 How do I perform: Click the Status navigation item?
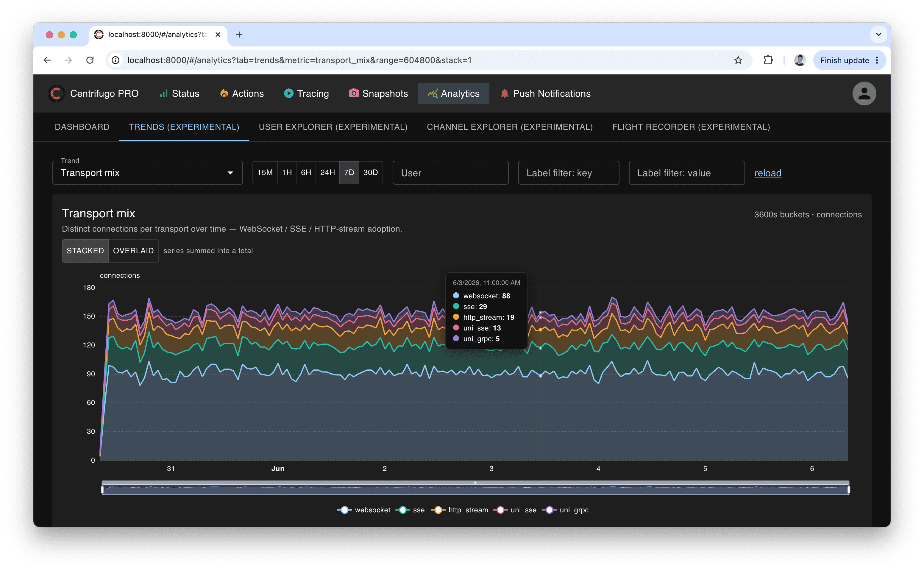click(x=180, y=93)
